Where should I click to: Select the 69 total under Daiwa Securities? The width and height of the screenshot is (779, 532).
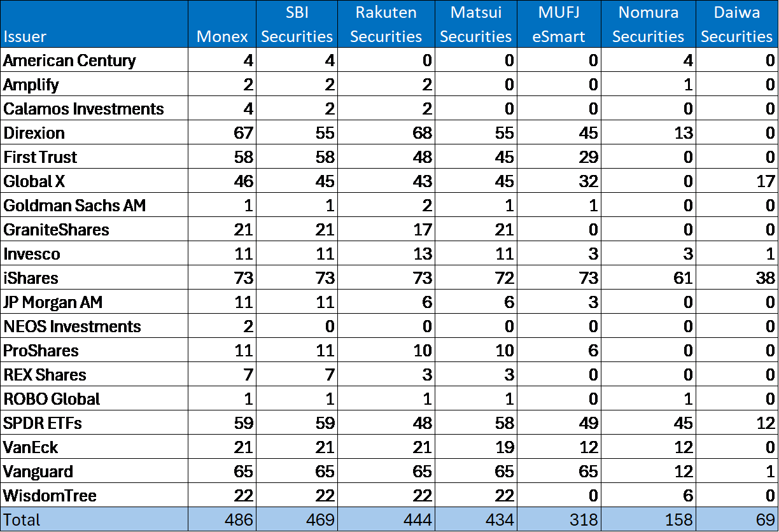[x=764, y=519]
